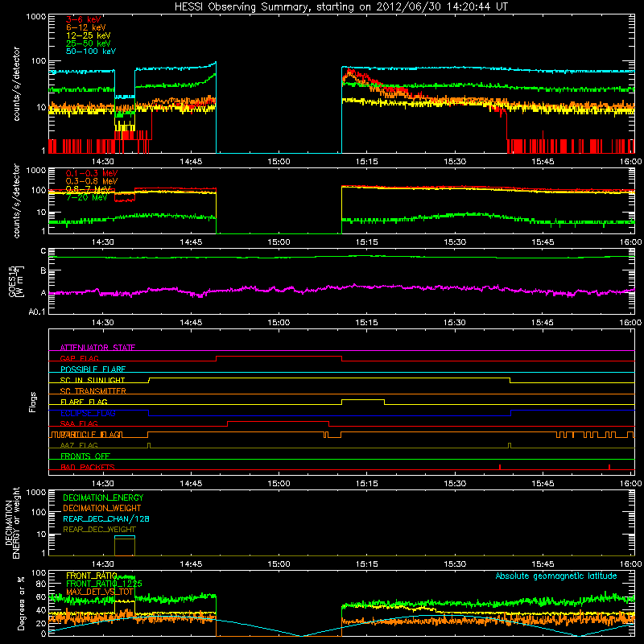Viewport: 644px width, 644px height.
Task: Click the yellow FRONT_RATIO legend label
Action: tap(92, 576)
